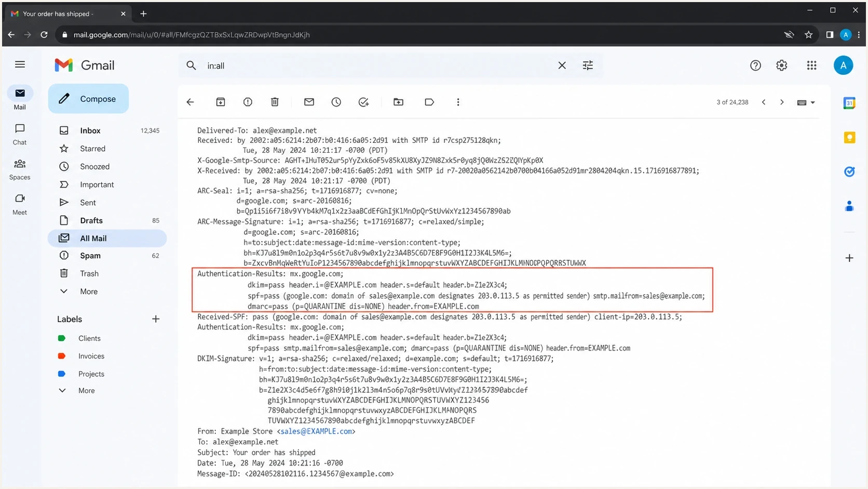
Task: Open Snoozed messages
Action: (x=107, y=167)
